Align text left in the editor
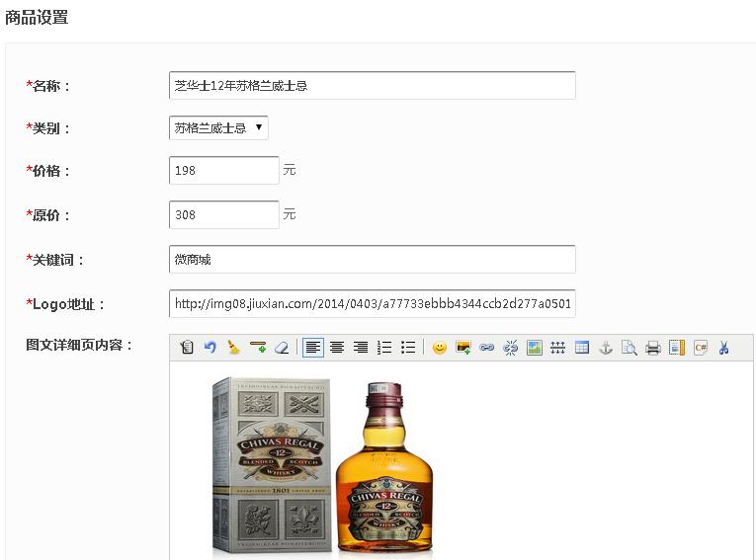The image size is (756, 560). pos(312,348)
